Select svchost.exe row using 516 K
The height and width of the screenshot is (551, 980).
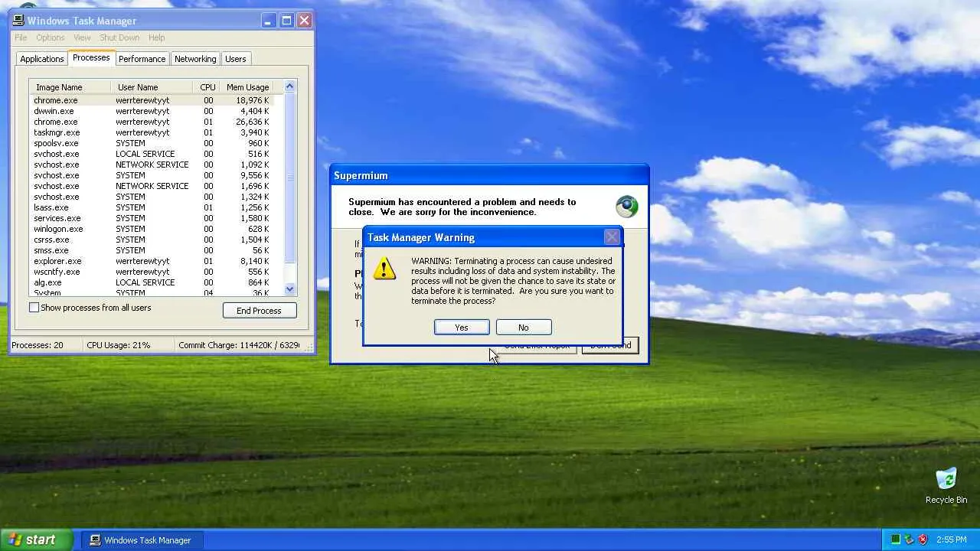point(152,154)
